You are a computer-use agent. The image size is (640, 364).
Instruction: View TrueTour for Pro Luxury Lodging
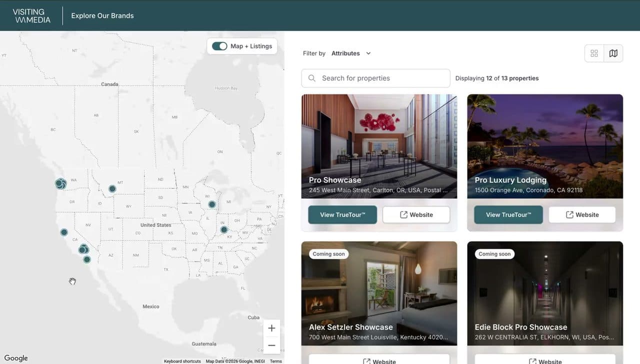[x=508, y=215]
